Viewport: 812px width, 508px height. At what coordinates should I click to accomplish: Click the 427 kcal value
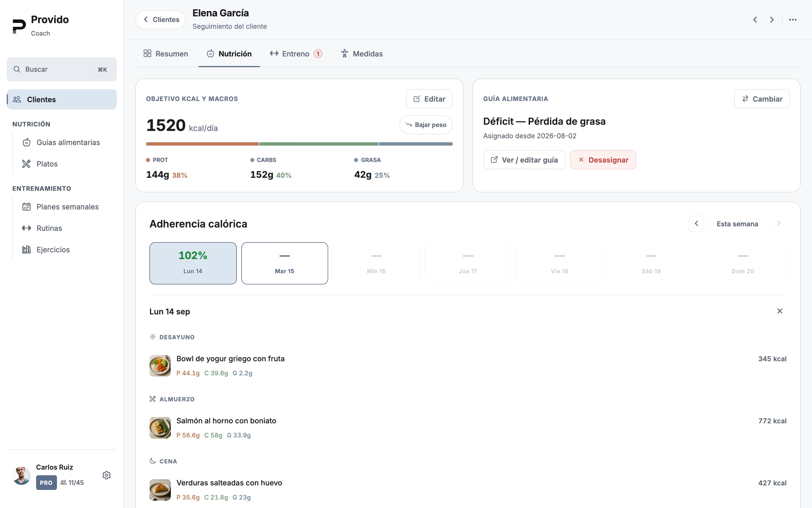point(772,483)
